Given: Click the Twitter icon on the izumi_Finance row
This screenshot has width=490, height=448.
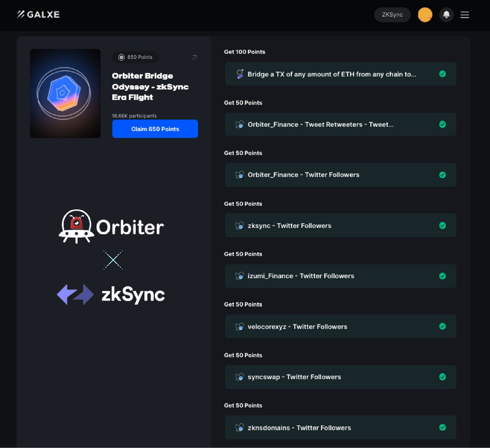Looking at the screenshot, I should click(239, 276).
